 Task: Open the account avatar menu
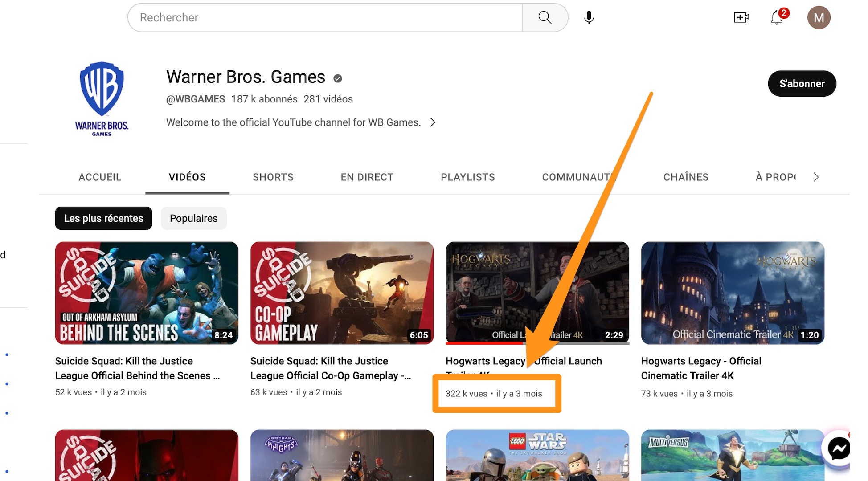819,17
